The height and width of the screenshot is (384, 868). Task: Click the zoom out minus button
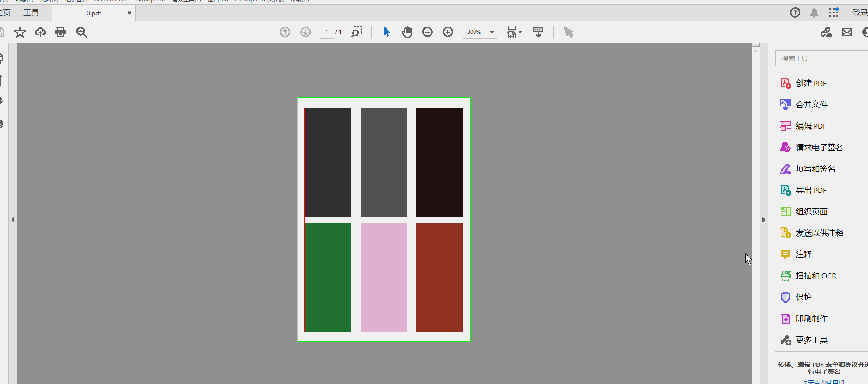tap(427, 32)
